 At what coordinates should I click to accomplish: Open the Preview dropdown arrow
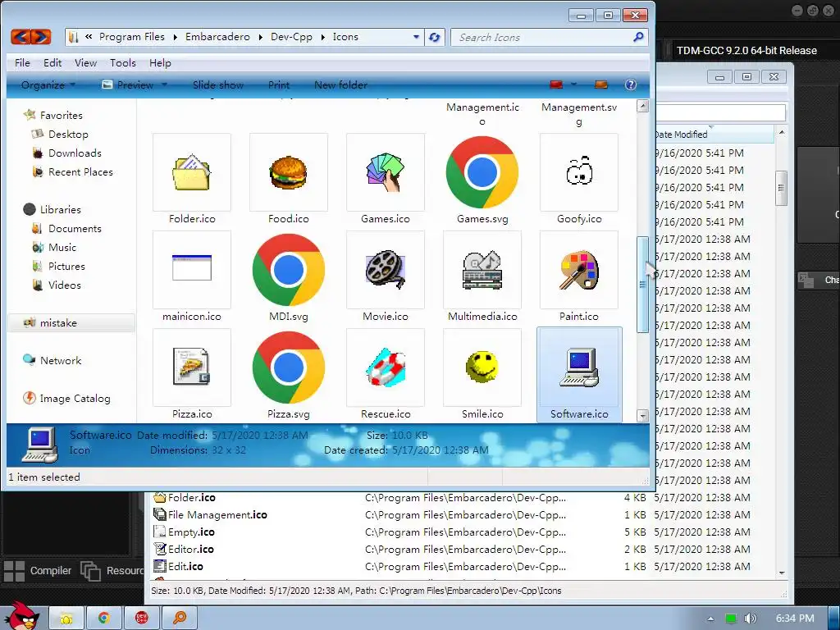164,84
